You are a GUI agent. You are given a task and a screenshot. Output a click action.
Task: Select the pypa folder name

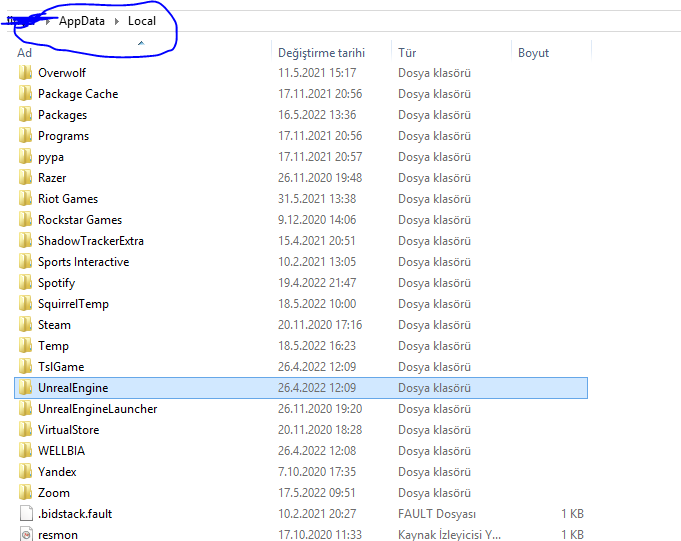pos(51,157)
